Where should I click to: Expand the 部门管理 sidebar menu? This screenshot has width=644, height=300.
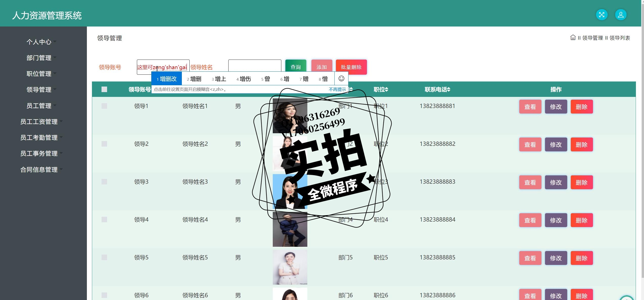(x=41, y=58)
